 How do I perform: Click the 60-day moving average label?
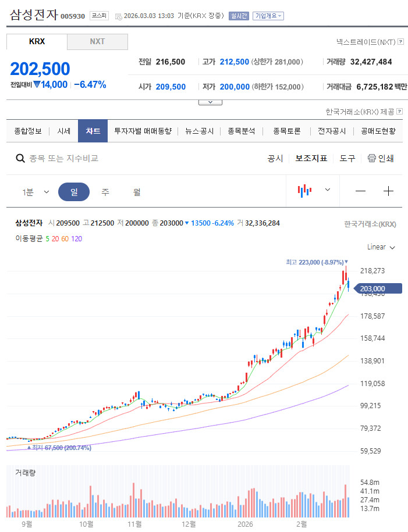tap(65, 239)
